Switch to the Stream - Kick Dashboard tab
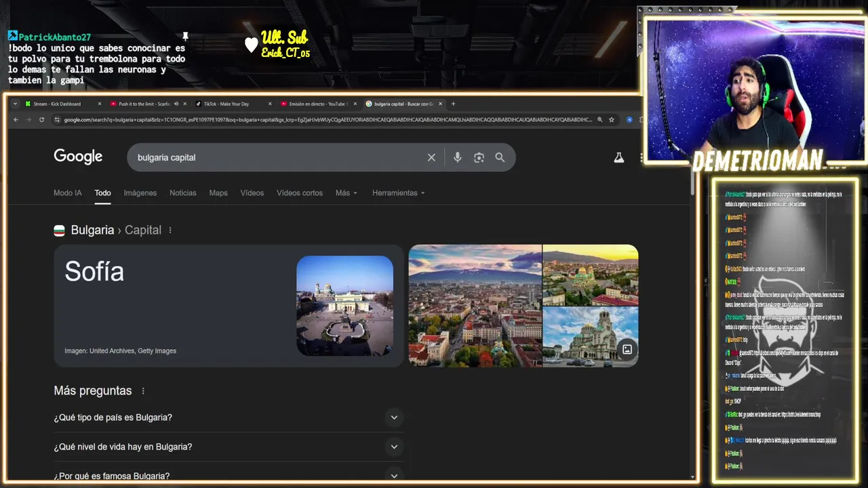 62,104
